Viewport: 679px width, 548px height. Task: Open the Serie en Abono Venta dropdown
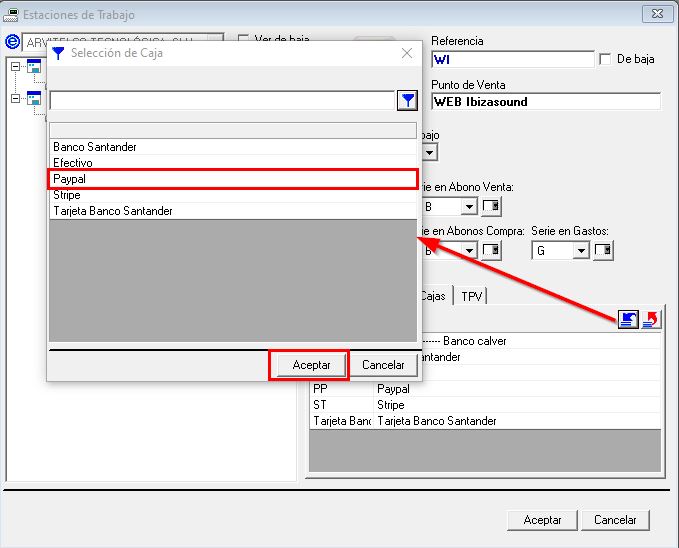pyautogui.click(x=469, y=207)
